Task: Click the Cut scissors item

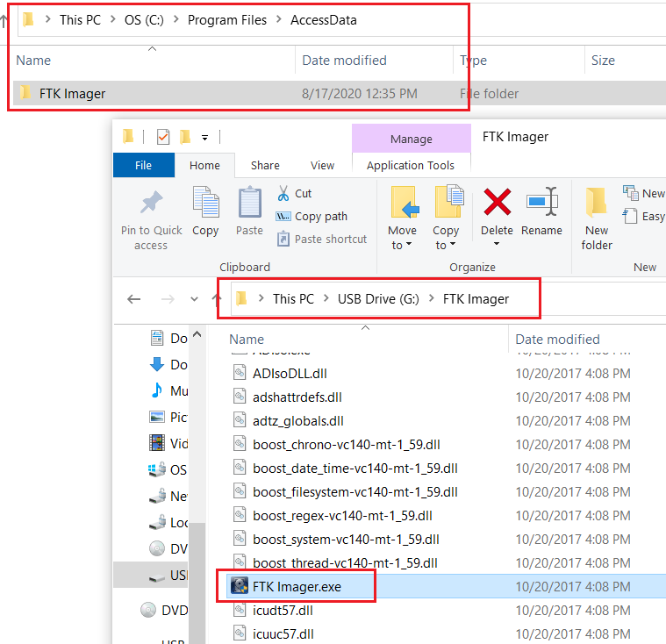Action: [294, 193]
